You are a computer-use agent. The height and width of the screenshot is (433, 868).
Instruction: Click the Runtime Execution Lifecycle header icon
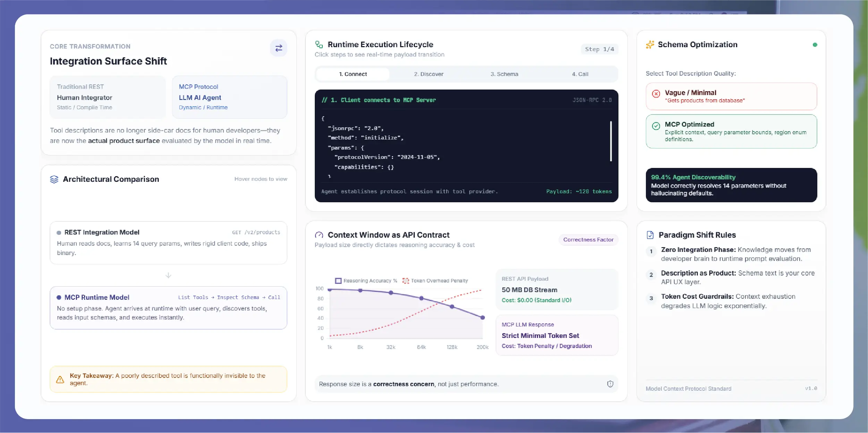click(x=319, y=44)
